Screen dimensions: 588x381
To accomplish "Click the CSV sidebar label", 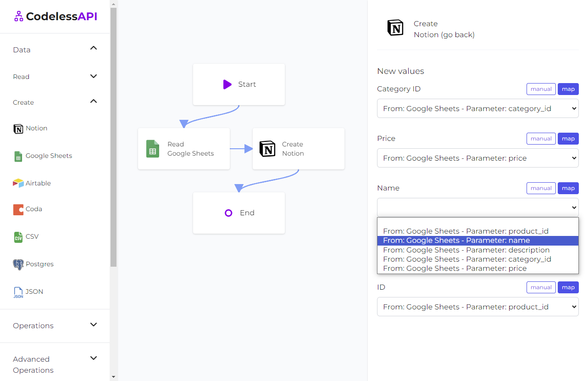I will tap(32, 237).
